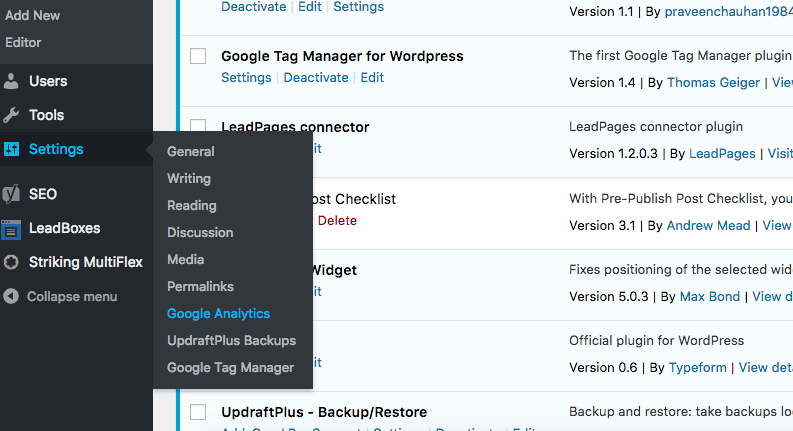The width and height of the screenshot is (793, 431).
Task: Click Add New in the sidebar
Action: click(x=32, y=16)
